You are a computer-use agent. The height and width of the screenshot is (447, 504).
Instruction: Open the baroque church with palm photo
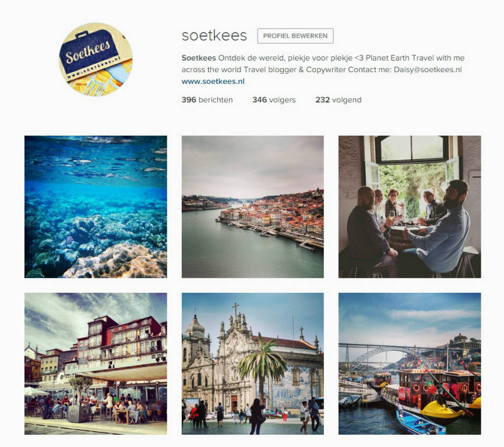253,364
